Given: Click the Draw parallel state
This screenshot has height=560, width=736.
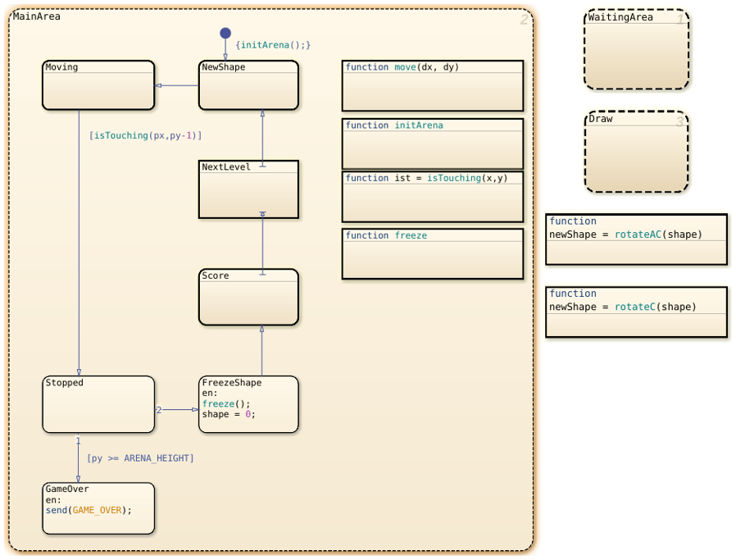Looking at the screenshot, I should [x=637, y=152].
